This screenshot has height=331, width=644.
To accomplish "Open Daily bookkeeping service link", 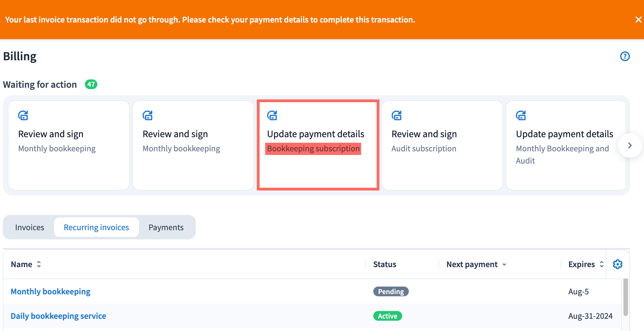I will pyautogui.click(x=58, y=316).
